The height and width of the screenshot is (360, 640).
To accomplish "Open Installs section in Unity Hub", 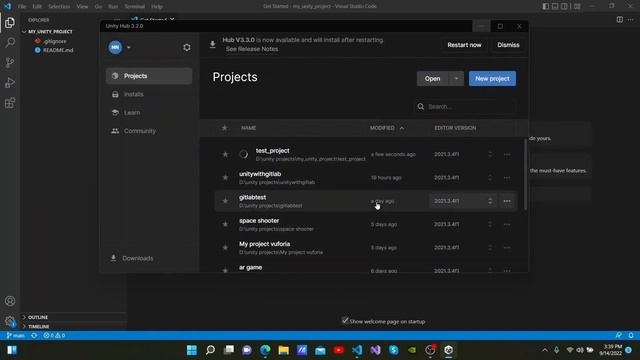I will click(x=149, y=94).
